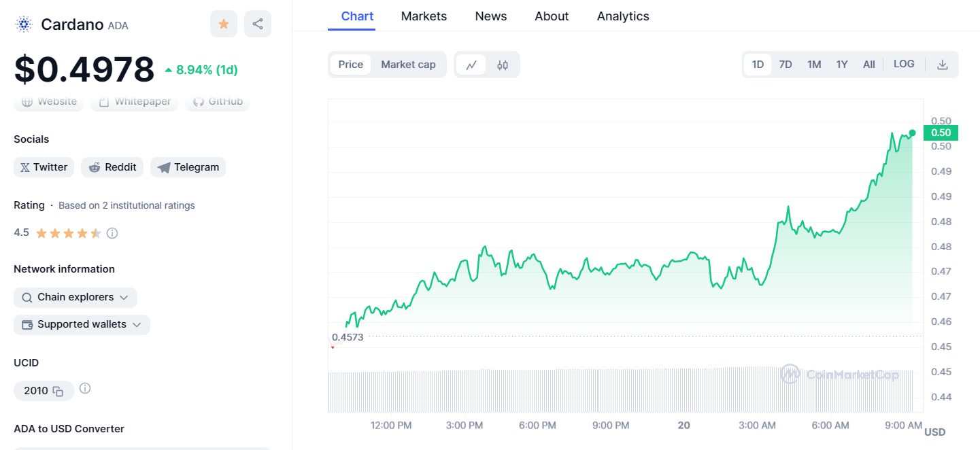The height and width of the screenshot is (450, 980).
Task: Click the 3:00 AM time axis label
Action: pyautogui.click(x=758, y=426)
